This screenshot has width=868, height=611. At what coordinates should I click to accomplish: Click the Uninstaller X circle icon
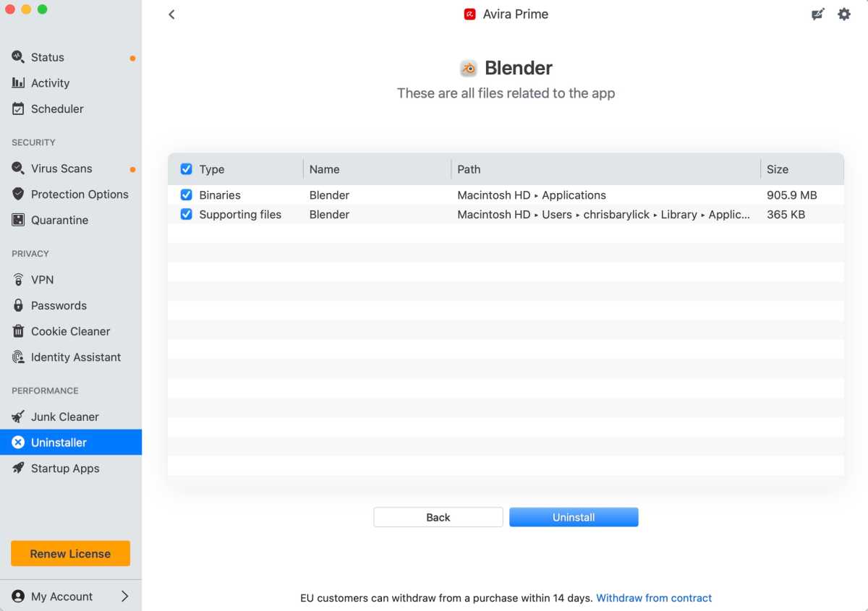tap(18, 443)
